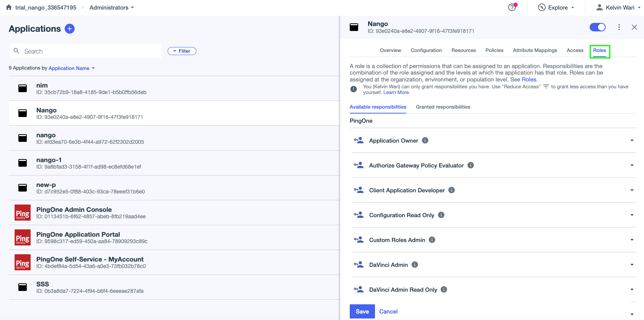Click info icon beside DaVinci Admin

point(415,265)
